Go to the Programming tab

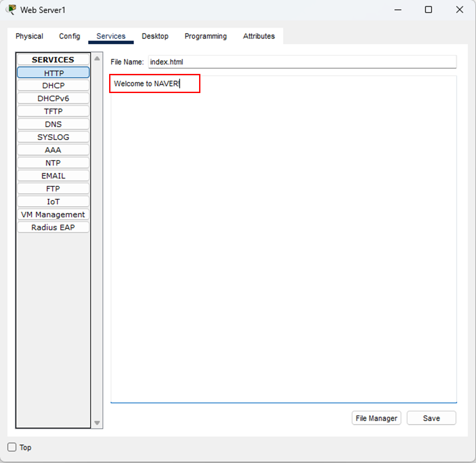click(206, 36)
